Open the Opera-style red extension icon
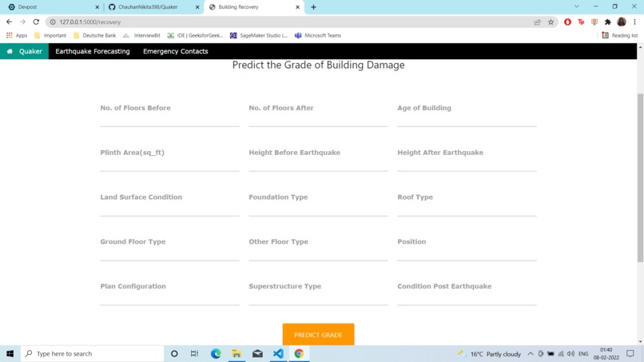Screen dimensions: 644x362 [567, 22]
